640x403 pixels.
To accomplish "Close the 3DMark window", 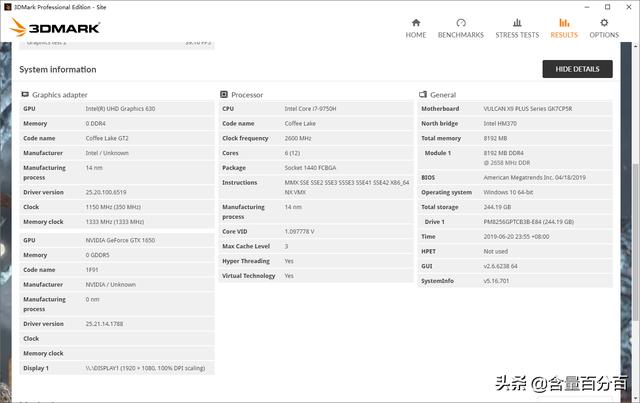I will (629, 7).
